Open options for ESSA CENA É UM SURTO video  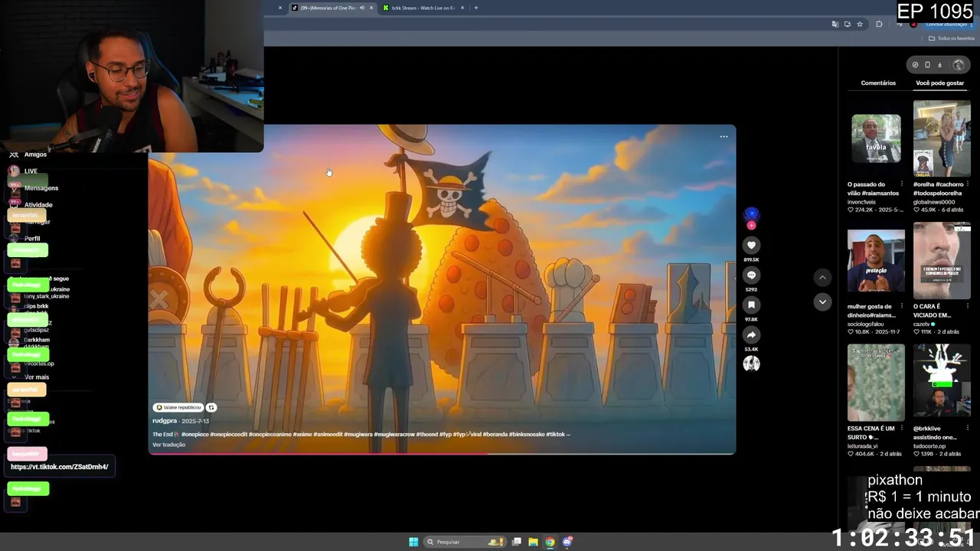tap(902, 429)
